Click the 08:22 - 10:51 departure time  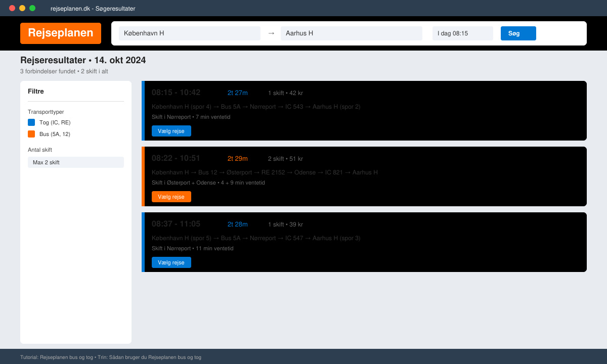click(x=176, y=158)
